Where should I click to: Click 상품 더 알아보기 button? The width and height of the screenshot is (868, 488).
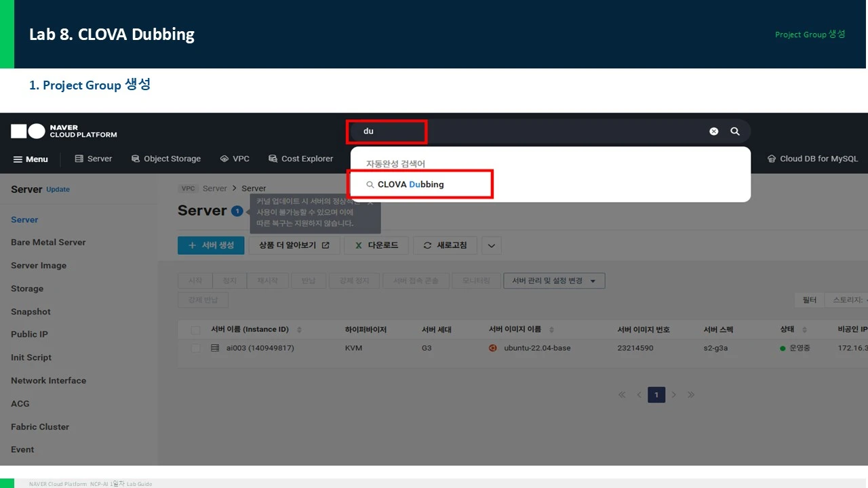(294, 245)
